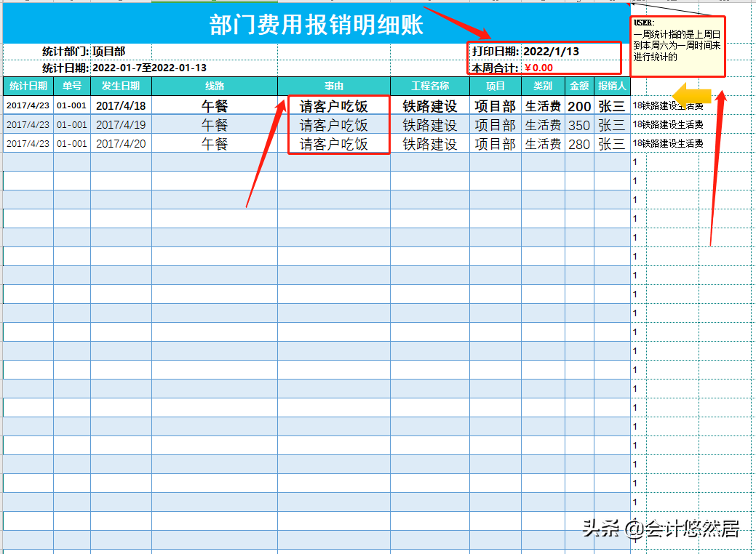Click the bold 午餐 cell in row one
This screenshot has height=554, width=756.
coord(214,105)
